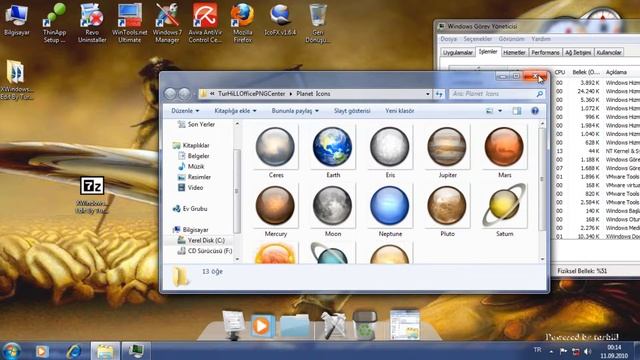Open Windows 7 Manager shortcut
The image size is (640, 360).
click(x=167, y=22)
